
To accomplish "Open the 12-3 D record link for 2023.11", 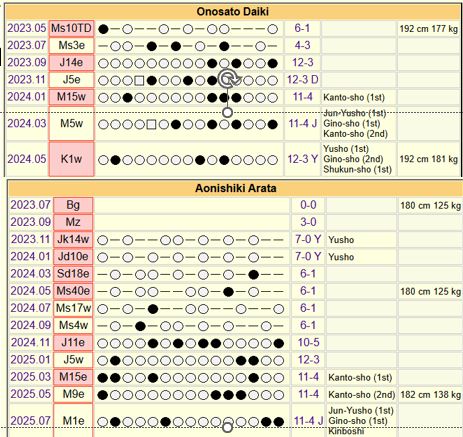I will point(303,80).
